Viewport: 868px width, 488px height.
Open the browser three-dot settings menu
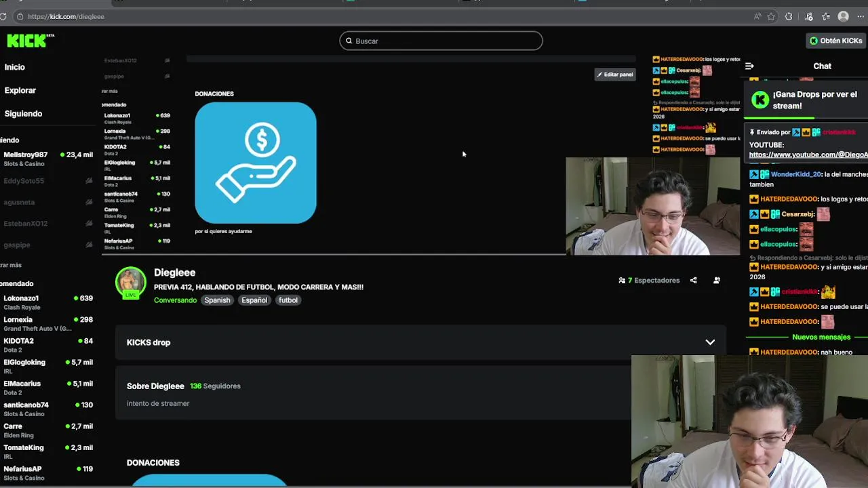click(x=861, y=16)
